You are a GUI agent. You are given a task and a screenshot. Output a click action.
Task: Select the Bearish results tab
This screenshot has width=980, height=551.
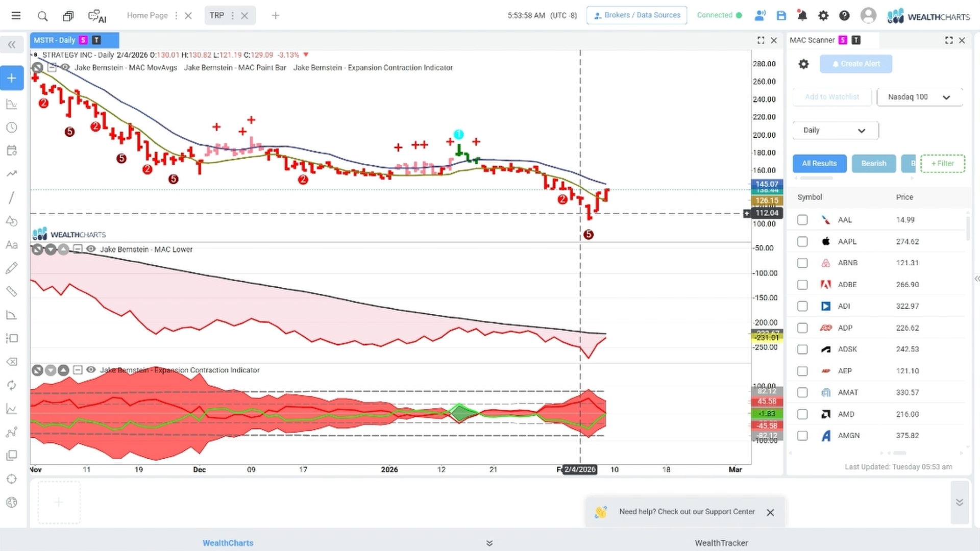873,163
